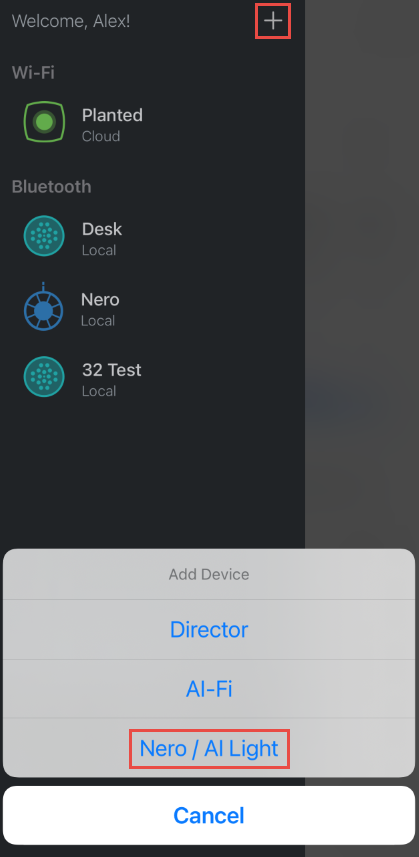Select the green Planted device icon
The image size is (419, 857).
point(44,122)
